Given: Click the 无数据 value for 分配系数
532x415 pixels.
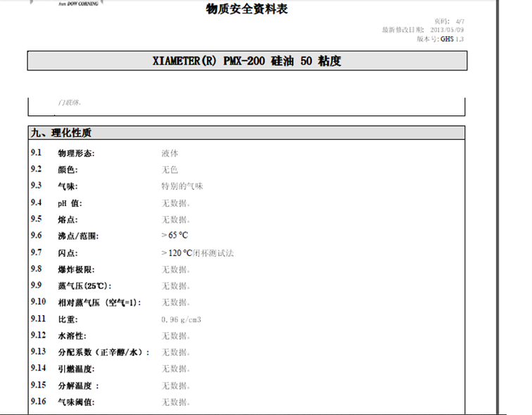Looking at the screenshot, I should click(x=176, y=352).
